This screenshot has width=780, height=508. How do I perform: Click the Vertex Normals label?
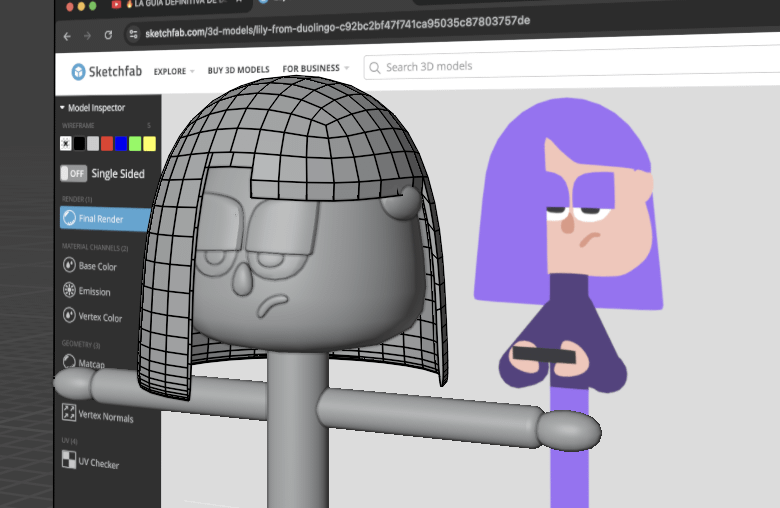point(106,416)
